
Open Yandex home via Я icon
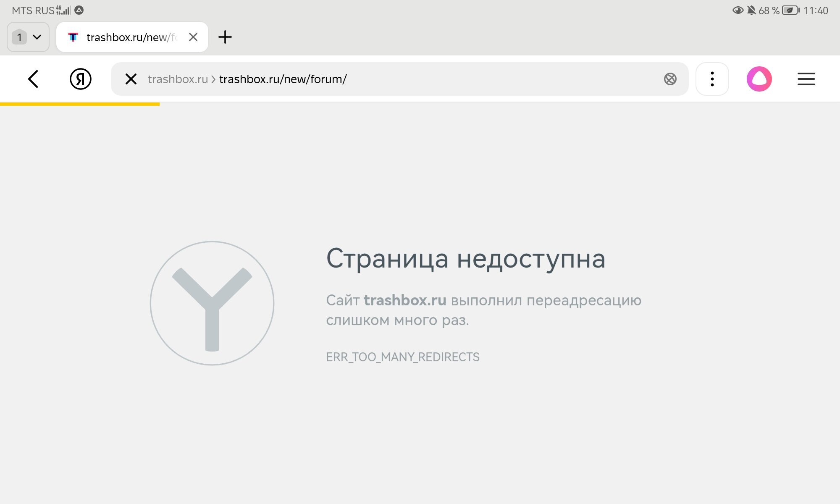pyautogui.click(x=80, y=79)
